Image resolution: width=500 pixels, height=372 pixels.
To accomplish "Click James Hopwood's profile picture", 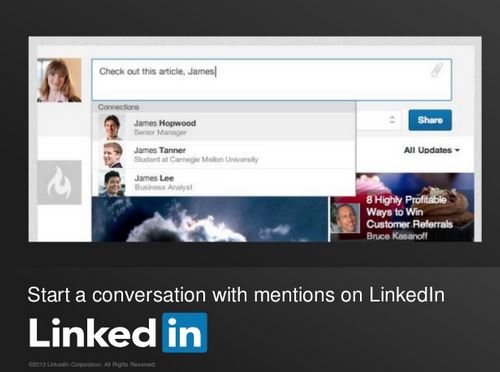I will [112, 127].
